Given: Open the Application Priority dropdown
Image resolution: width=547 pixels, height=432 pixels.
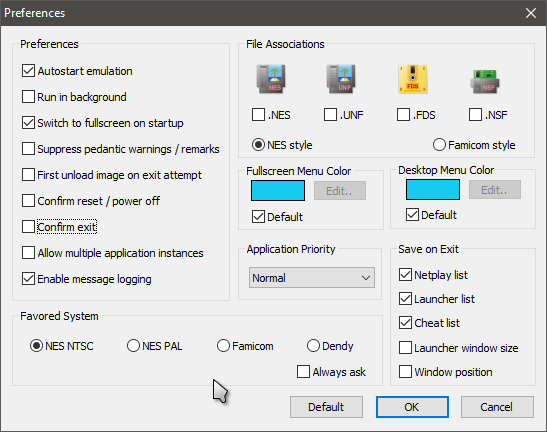Looking at the screenshot, I should tap(312, 278).
